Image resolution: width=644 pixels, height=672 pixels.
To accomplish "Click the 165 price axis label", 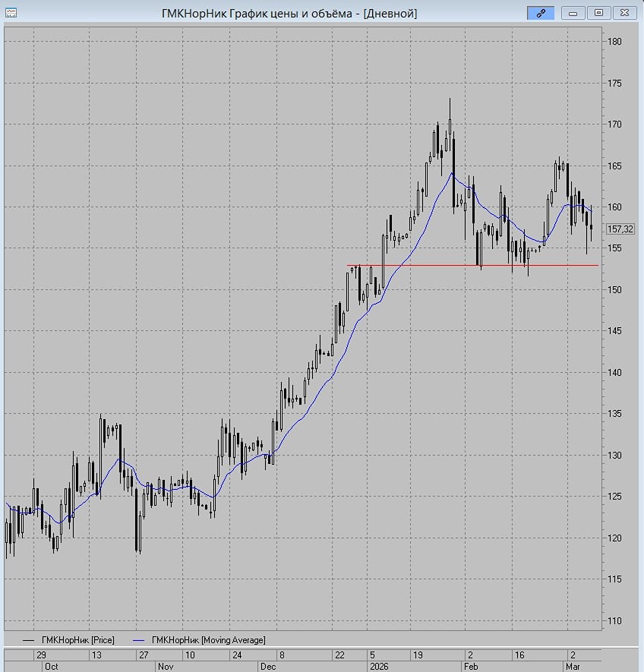I will click(x=614, y=166).
